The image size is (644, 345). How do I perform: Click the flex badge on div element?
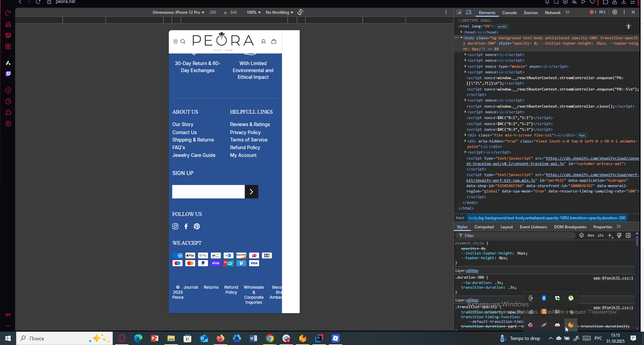(x=582, y=135)
